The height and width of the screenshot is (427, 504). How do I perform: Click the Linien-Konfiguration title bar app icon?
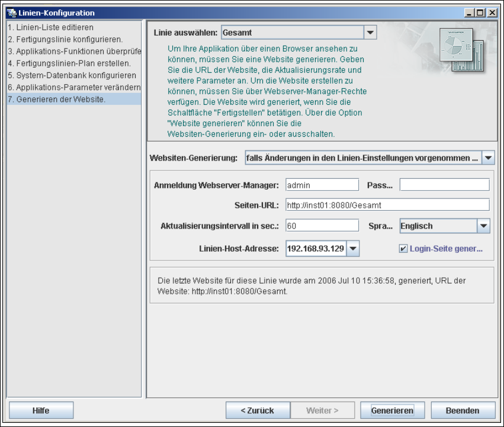12,13
